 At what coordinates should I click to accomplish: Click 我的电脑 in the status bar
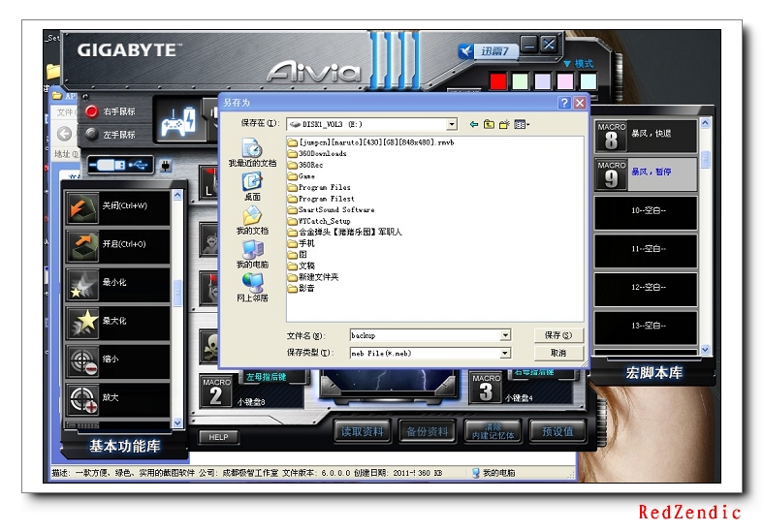[x=493, y=473]
